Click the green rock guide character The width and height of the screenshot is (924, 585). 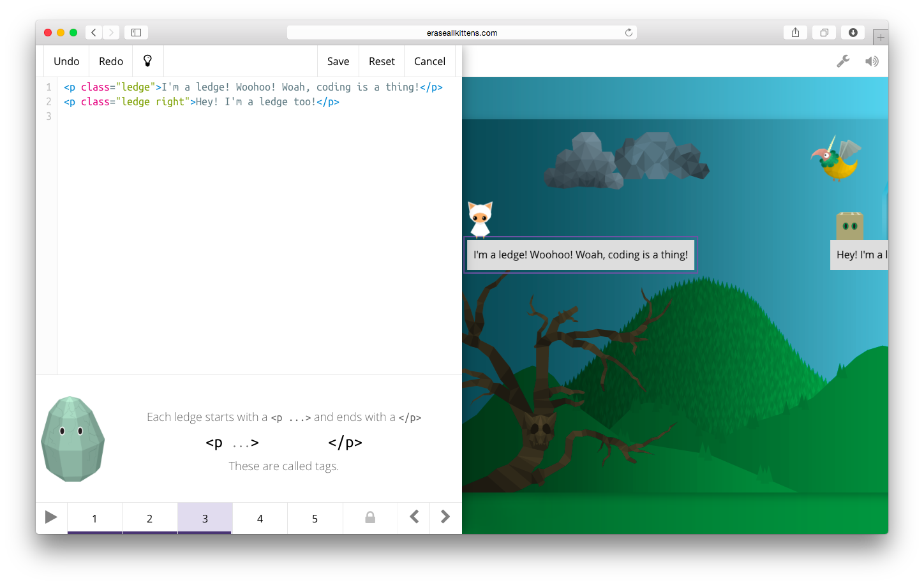tap(73, 439)
